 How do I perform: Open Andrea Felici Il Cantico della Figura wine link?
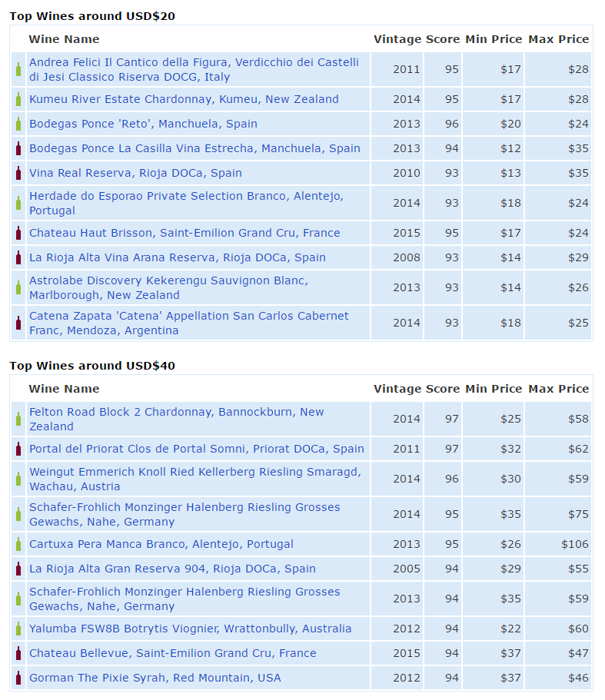pos(194,69)
